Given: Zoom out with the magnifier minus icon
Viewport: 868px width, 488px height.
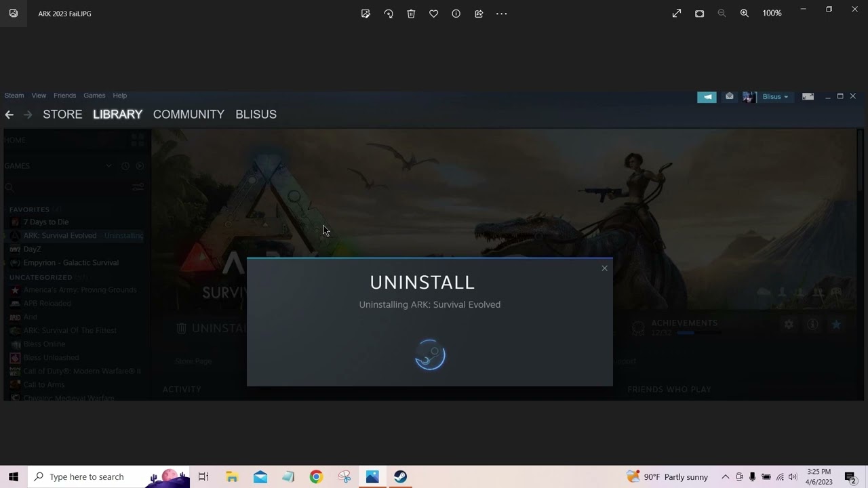Looking at the screenshot, I should coord(722,14).
